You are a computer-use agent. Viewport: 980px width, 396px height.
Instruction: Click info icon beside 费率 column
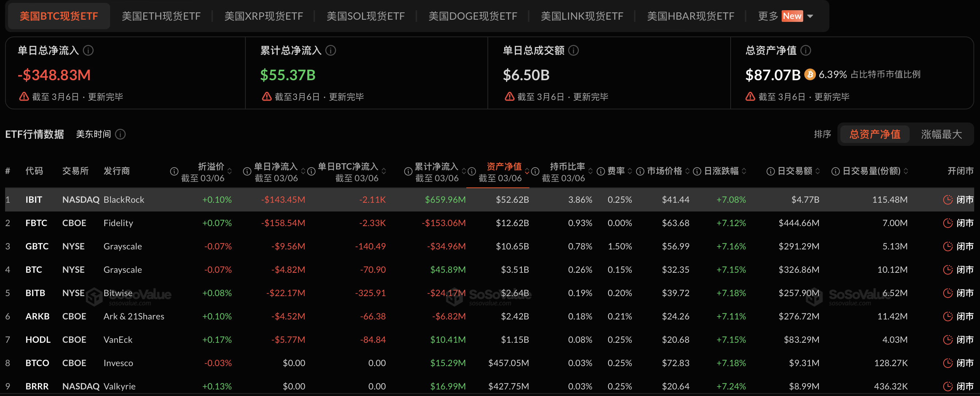[x=600, y=171]
